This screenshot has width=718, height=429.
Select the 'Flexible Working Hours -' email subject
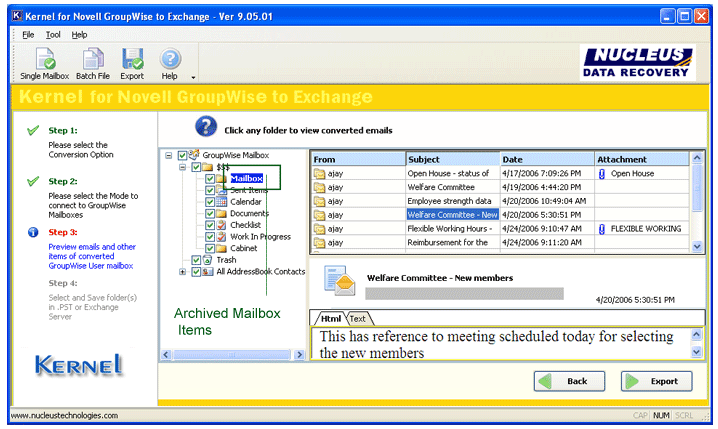pyautogui.click(x=450, y=228)
